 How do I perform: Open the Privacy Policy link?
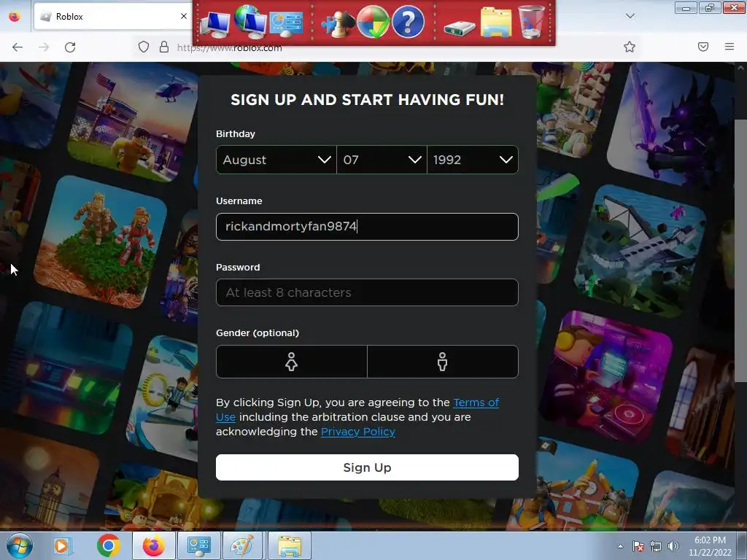[357, 432]
